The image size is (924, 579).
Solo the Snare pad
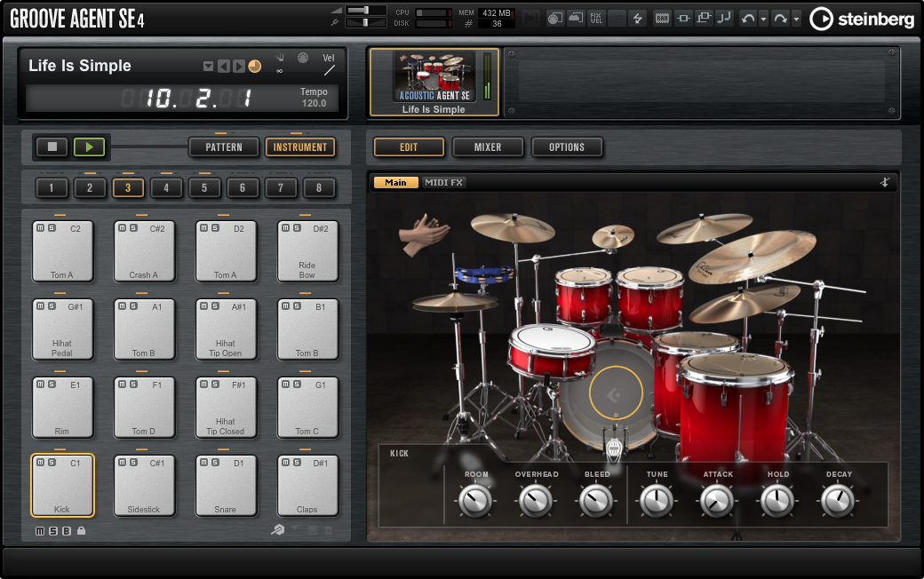click(214, 463)
